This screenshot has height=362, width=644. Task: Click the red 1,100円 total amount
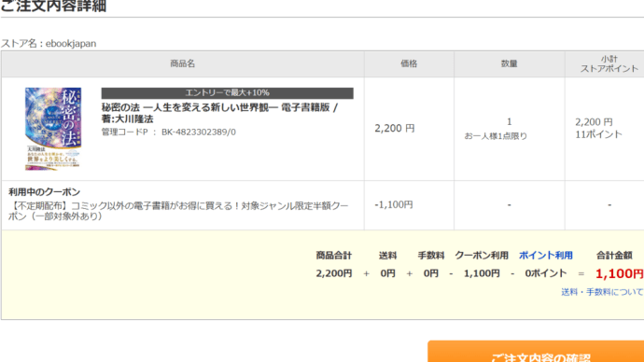click(x=620, y=273)
